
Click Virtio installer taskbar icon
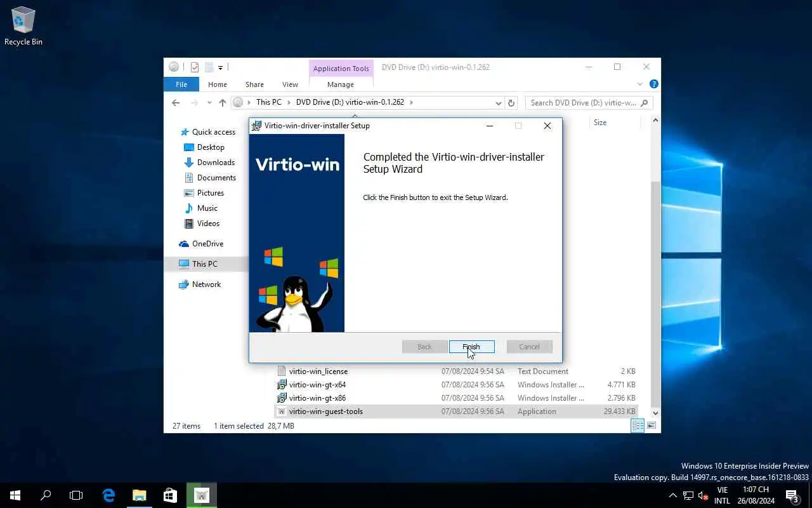pyautogui.click(x=201, y=495)
